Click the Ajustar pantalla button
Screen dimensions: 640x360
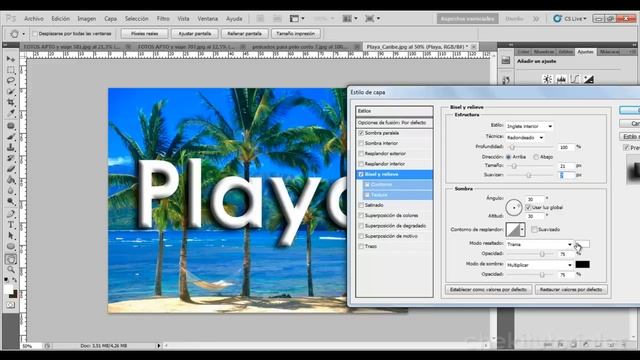point(195,33)
